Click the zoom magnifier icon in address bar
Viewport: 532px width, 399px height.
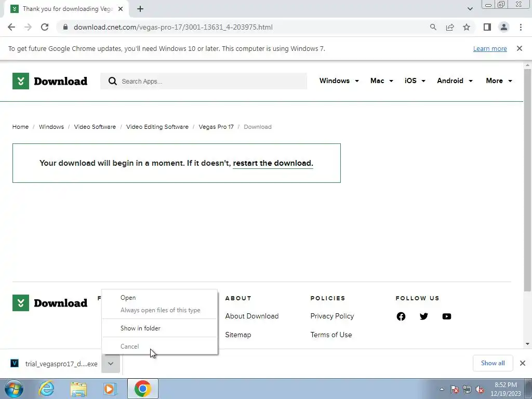(x=433, y=27)
